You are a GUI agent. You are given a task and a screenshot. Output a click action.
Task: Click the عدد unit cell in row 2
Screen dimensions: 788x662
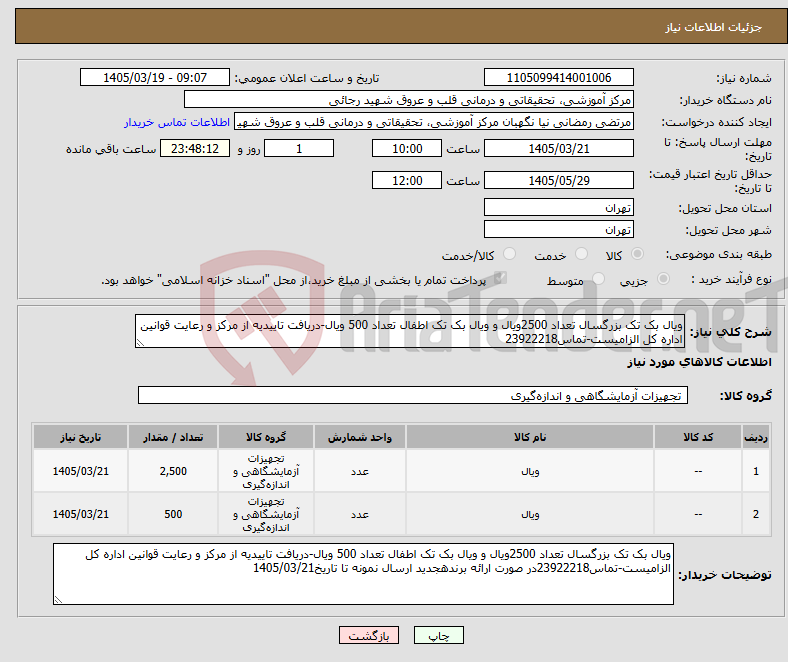click(x=360, y=514)
